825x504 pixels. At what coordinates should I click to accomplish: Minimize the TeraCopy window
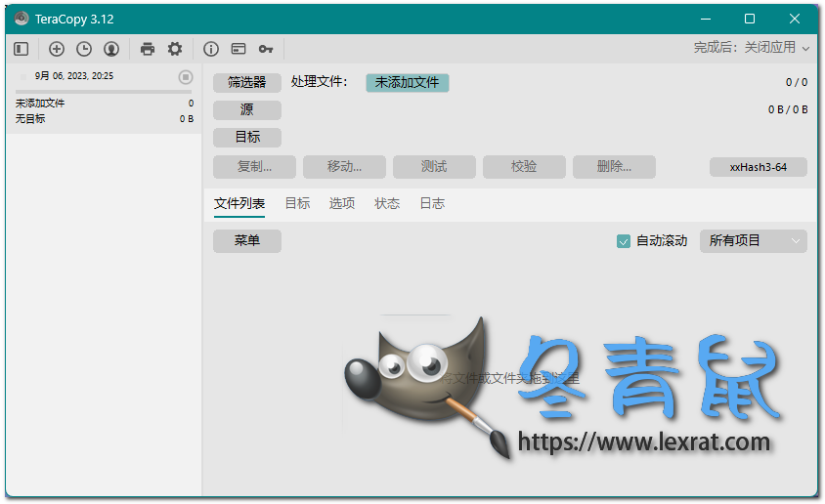point(706,19)
